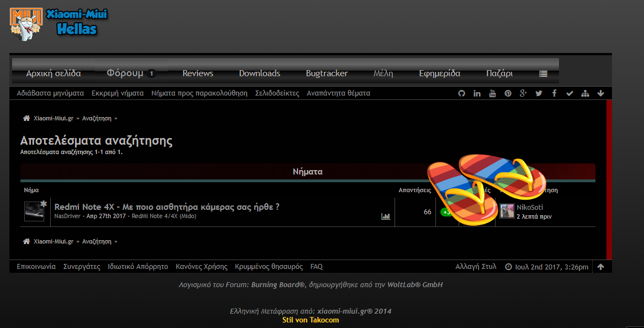
Task: Click the LinkedIn icon
Action: click(x=477, y=93)
